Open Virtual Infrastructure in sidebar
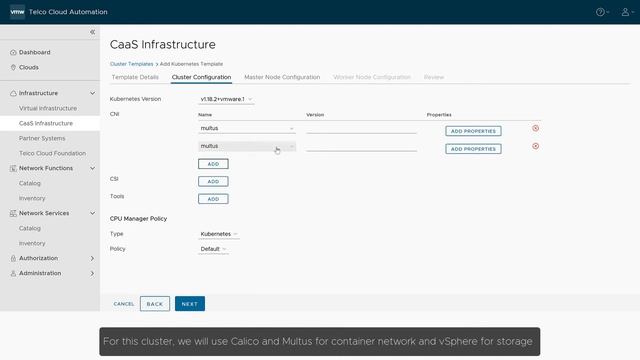 [x=48, y=108]
